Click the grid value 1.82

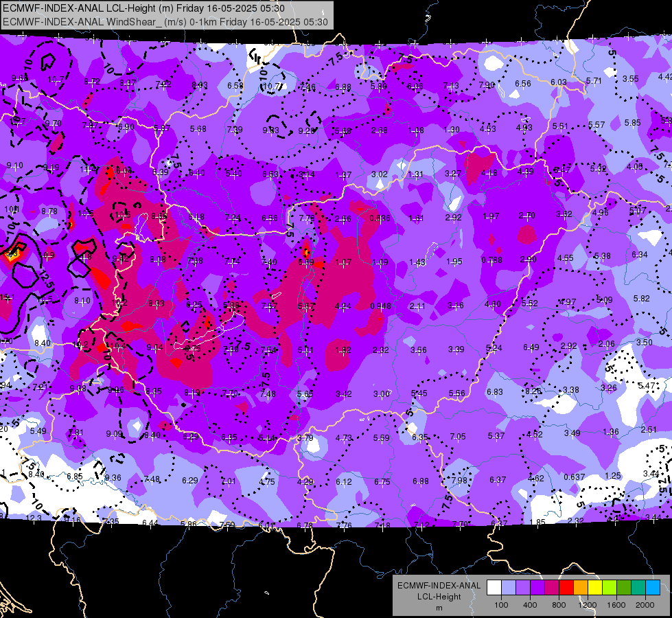tap(343, 350)
